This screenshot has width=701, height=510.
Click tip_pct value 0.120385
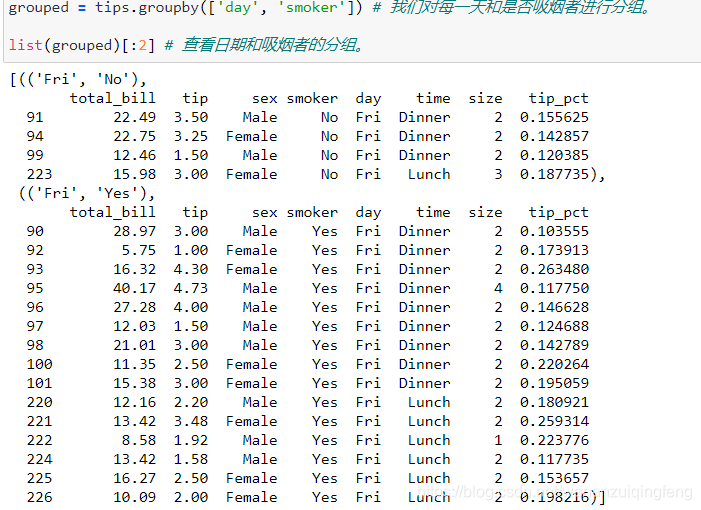pyautogui.click(x=554, y=155)
